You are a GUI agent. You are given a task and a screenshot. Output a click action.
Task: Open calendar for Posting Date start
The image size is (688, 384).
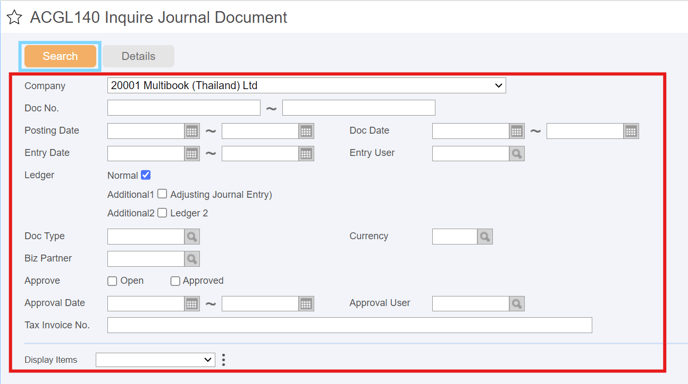[x=192, y=131]
